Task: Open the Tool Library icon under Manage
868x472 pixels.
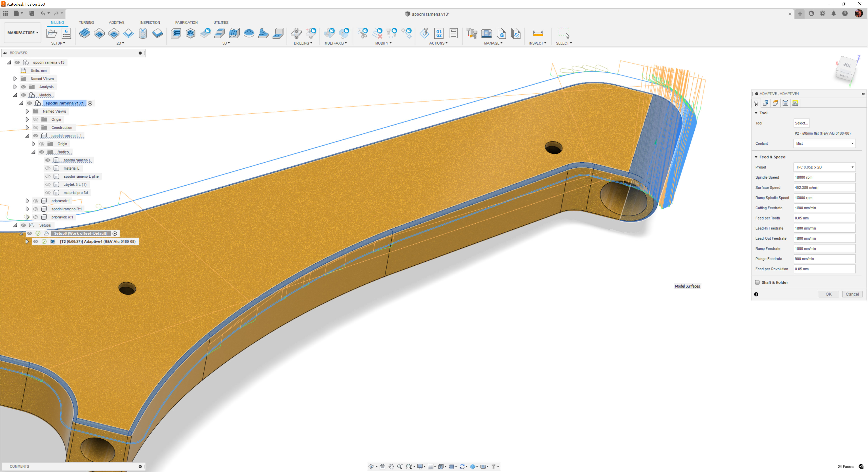Action: 472,33
